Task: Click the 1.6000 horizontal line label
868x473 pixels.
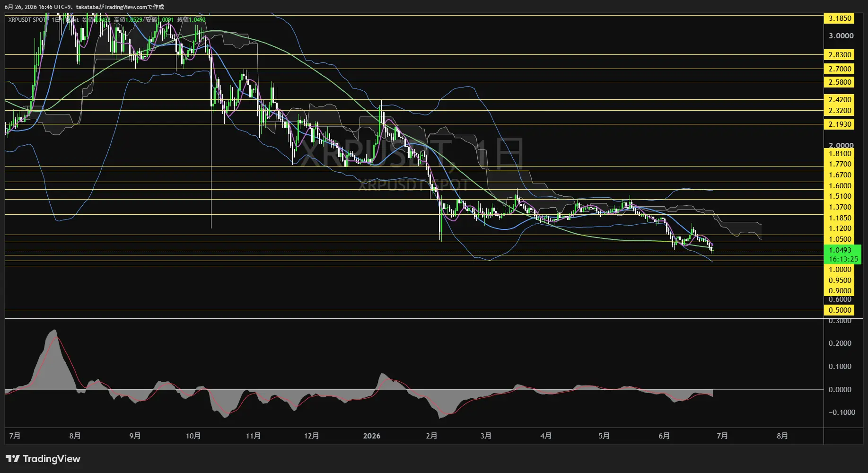Action: (x=840, y=186)
